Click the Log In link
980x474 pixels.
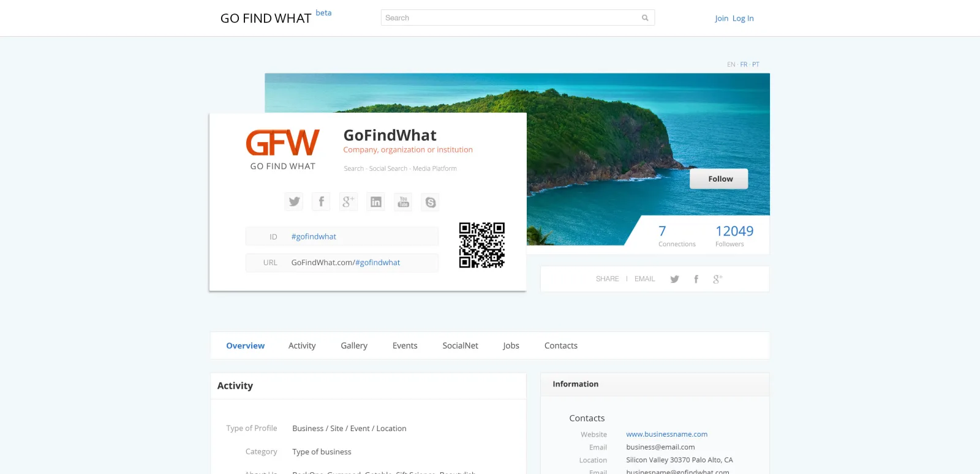click(x=743, y=18)
